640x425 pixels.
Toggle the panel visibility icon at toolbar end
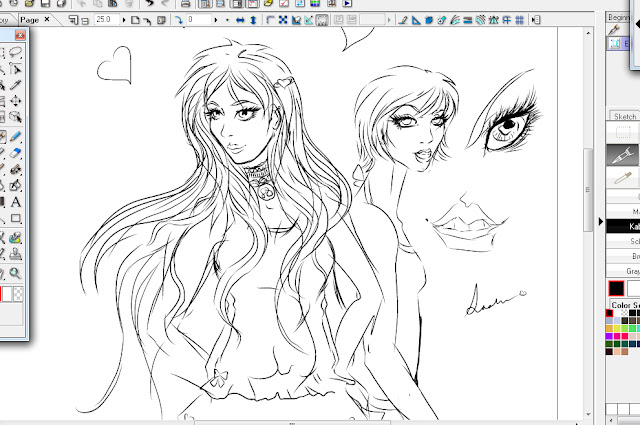(x=536, y=20)
